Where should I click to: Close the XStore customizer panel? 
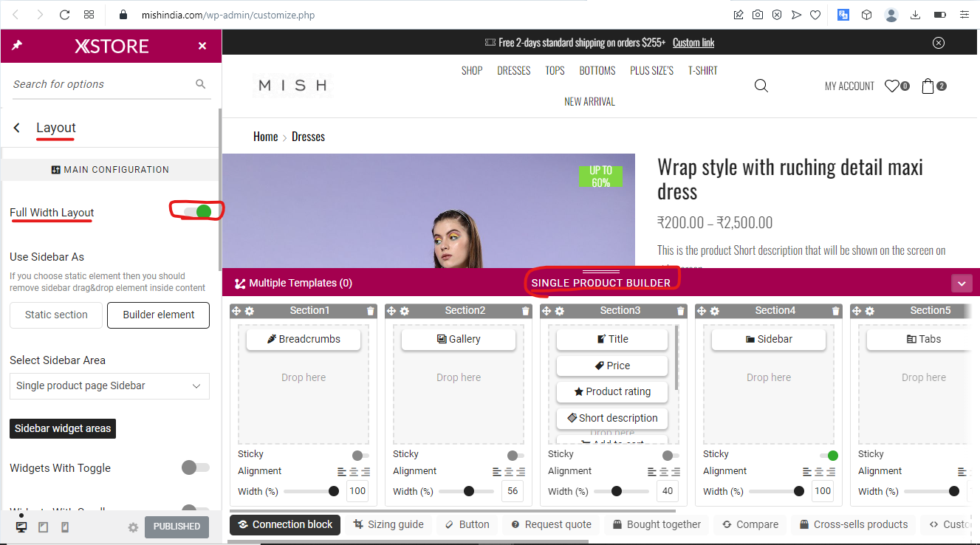[x=202, y=46]
